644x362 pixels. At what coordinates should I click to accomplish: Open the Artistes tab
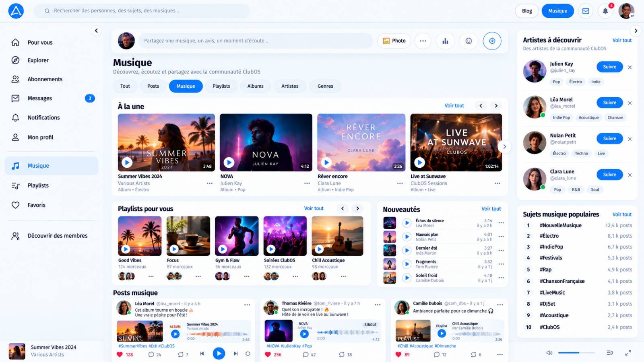click(x=290, y=86)
